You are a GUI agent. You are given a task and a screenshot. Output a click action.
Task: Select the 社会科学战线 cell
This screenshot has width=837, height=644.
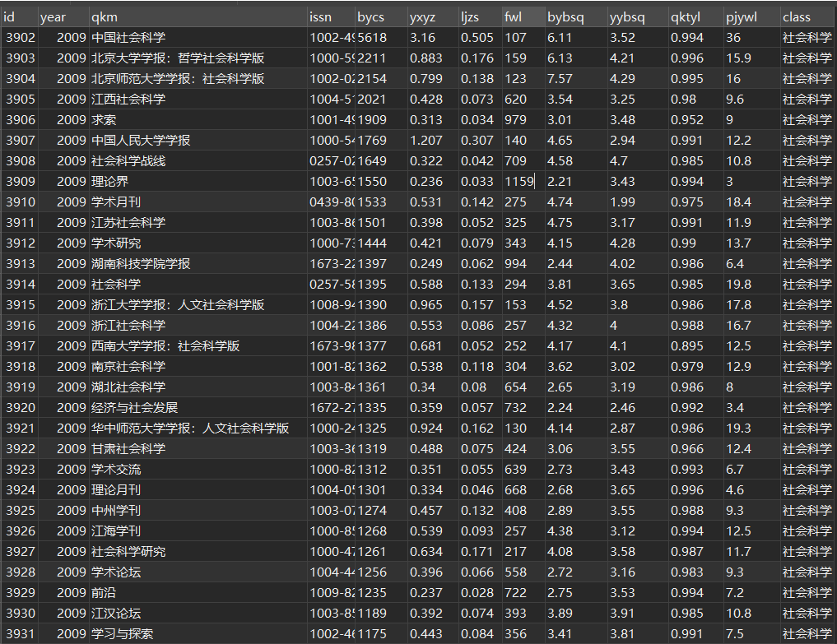click(x=198, y=161)
